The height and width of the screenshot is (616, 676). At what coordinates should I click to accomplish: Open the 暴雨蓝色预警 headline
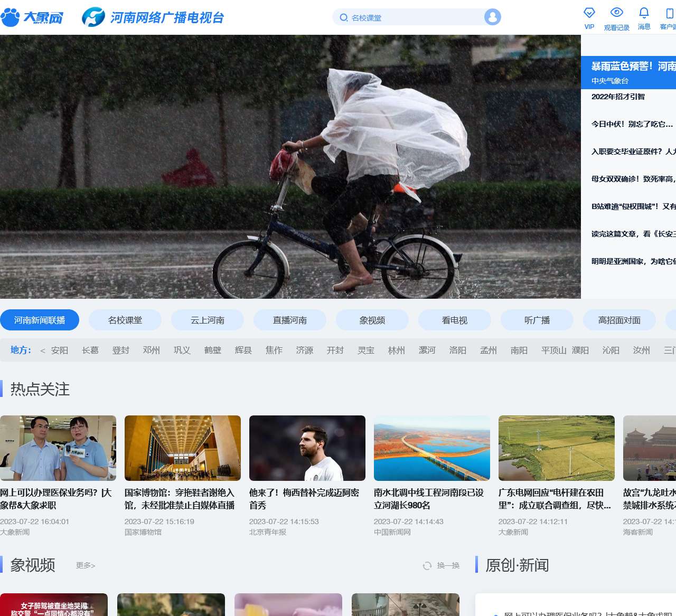tap(633, 67)
